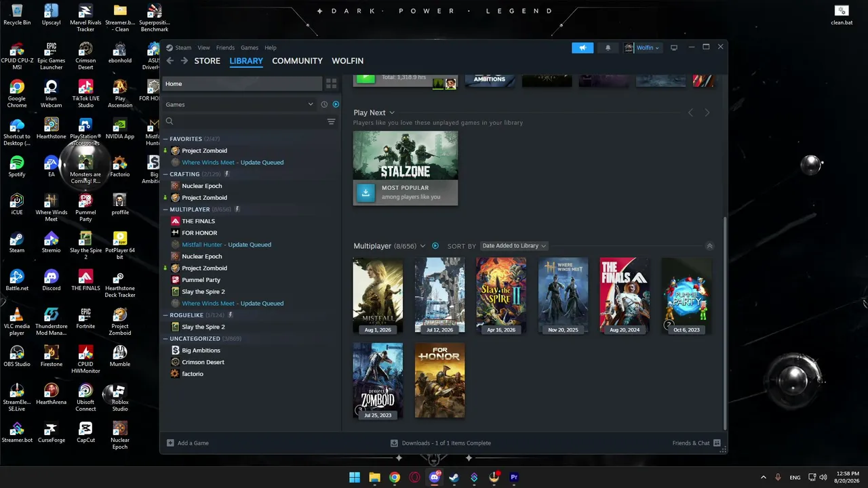Select factorio in the game list
868x488 pixels.
pyautogui.click(x=193, y=374)
